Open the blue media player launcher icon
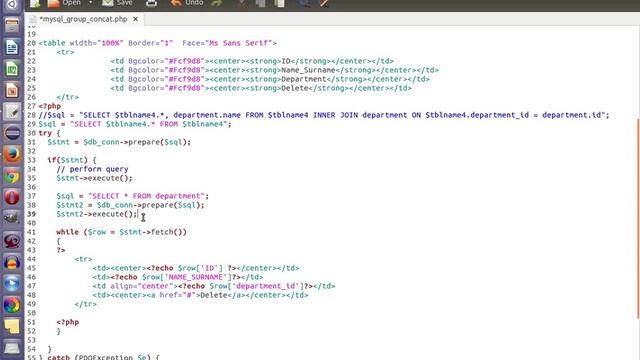 coord(12,284)
